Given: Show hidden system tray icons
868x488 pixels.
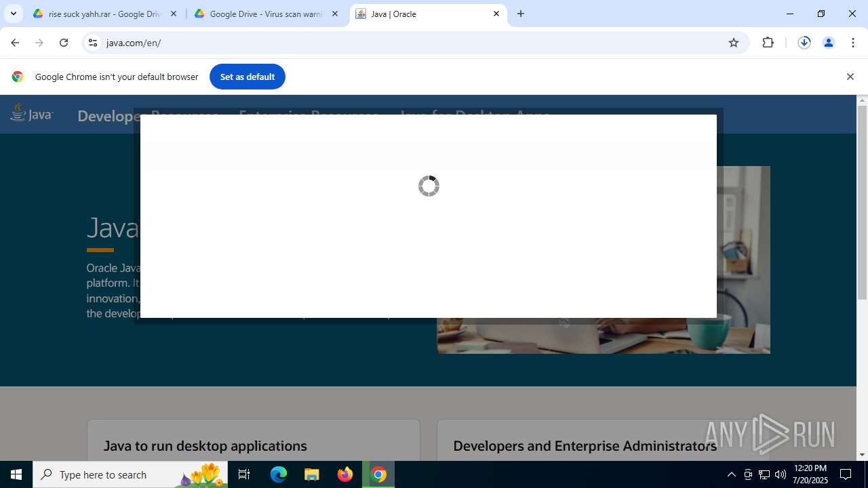Looking at the screenshot, I should click(731, 474).
